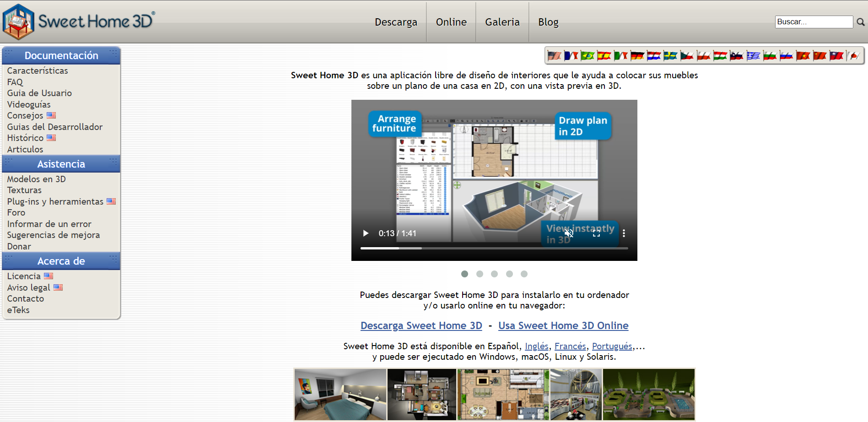Open Guía de Usuario
This screenshot has width=868, height=422.
(x=39, y=93)
